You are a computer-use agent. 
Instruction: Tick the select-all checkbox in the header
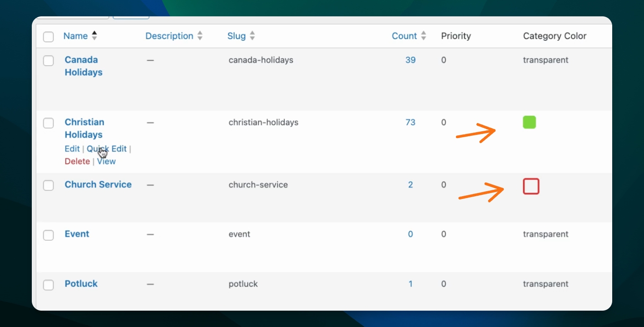coord(49,37)
